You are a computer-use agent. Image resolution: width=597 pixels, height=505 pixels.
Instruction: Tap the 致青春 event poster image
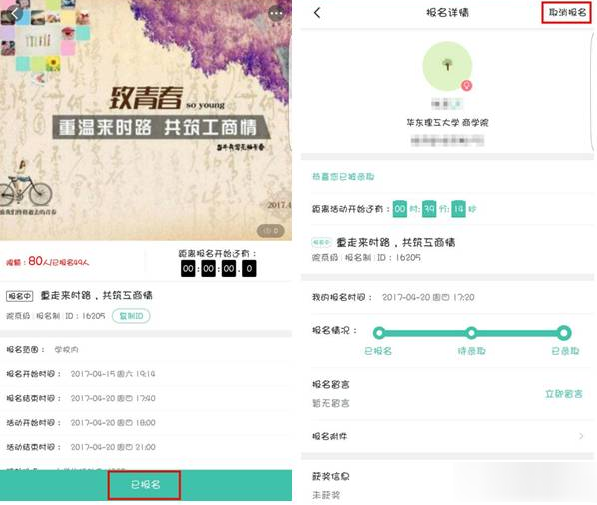pyautogui.click(x=146, y=120)
